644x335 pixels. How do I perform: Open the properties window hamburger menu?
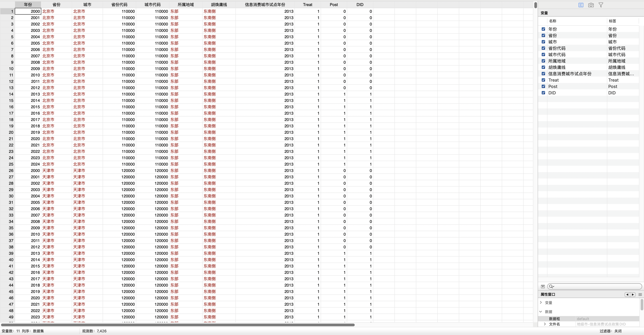click(x=640, y=295)
